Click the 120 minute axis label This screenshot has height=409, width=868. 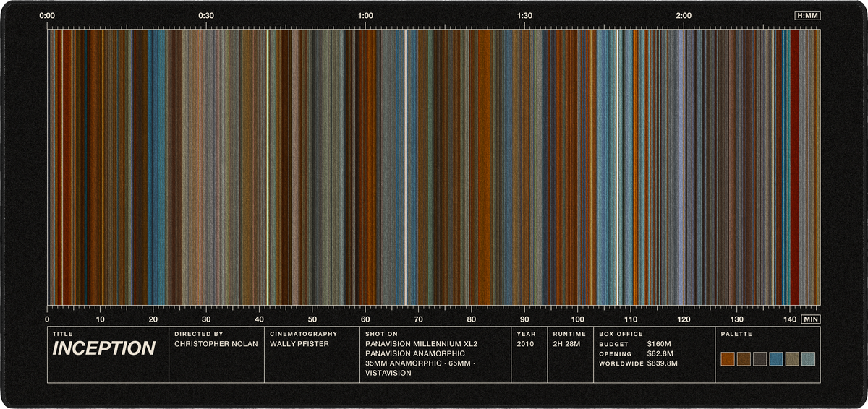pos(684,319)
